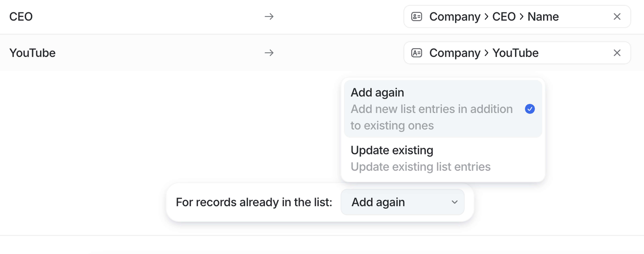The width and height of the screenshot is (644, 254).
Task: Click the chevron between Company and CEO
Action: [x=486, y=17]
